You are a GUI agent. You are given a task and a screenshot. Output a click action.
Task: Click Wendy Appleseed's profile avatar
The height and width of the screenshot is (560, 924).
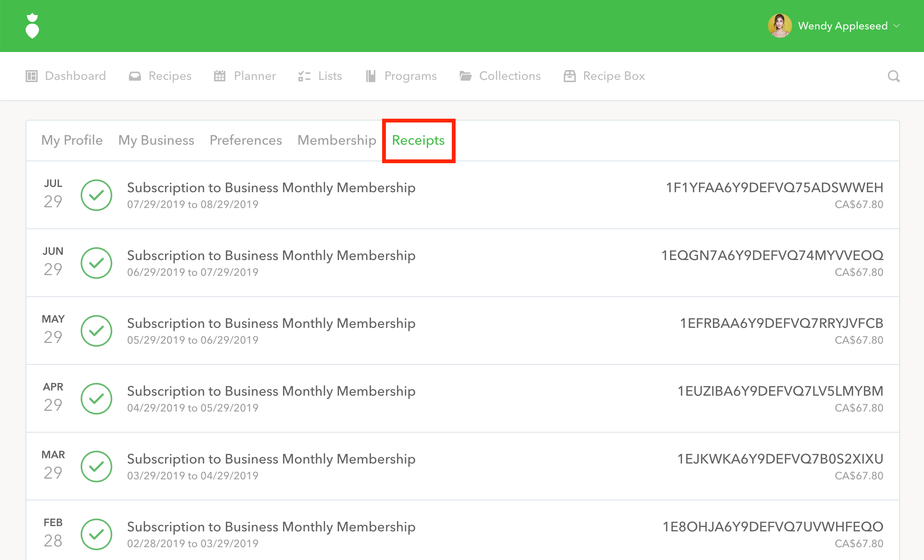tap(779, 26)
